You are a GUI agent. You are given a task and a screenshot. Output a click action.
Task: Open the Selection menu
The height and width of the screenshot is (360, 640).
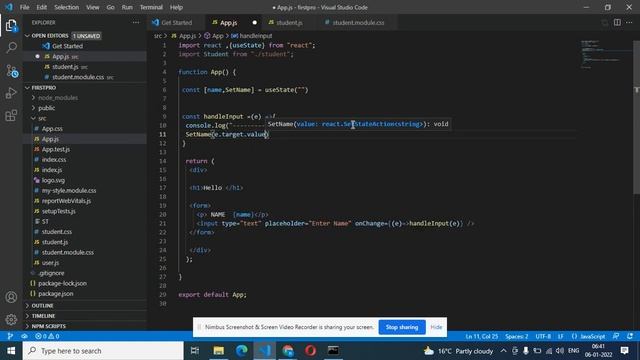[x=66, y=7]
